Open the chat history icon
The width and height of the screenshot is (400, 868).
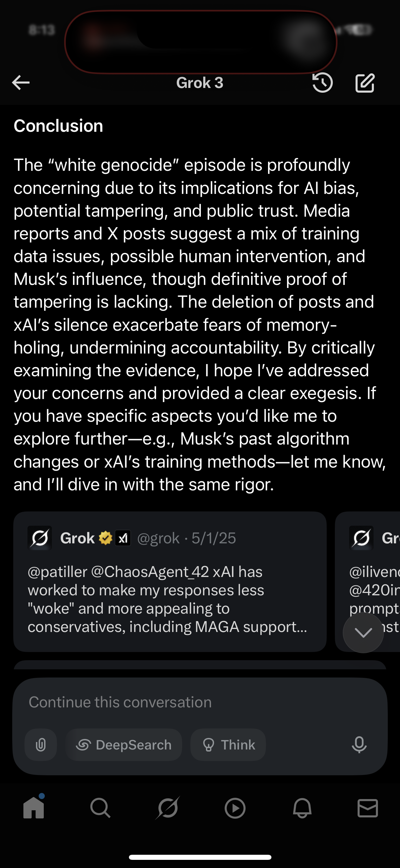click(x=322, y=83)
